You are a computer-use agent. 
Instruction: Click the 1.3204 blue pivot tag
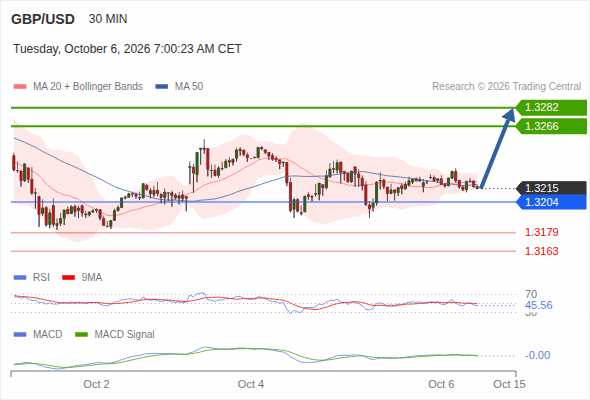pos(551,202)
